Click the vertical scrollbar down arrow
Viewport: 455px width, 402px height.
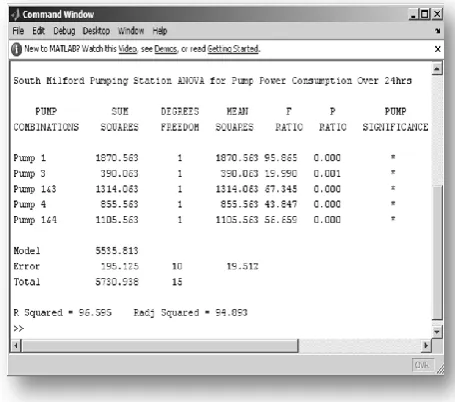tap(437, 332)
